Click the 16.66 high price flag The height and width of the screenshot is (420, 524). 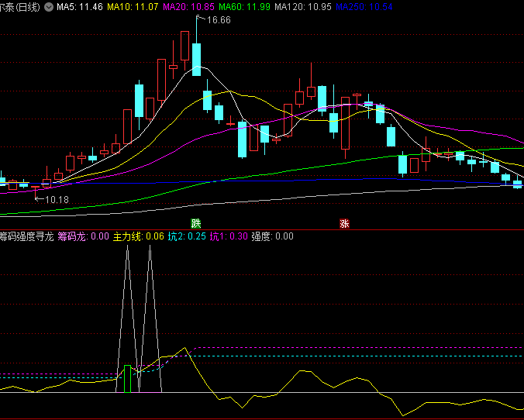coord(214,20)
